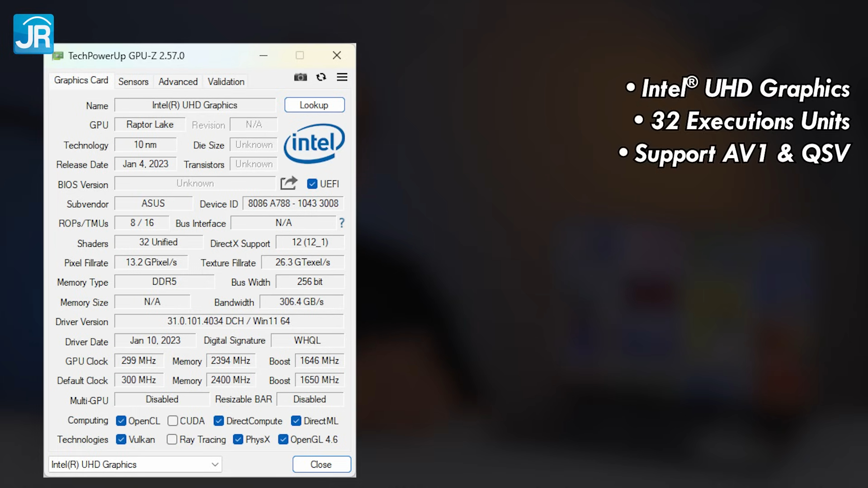Switch to the Sensors tab
Viewport: 868px width, 488px height.
[x=133, y=81]
